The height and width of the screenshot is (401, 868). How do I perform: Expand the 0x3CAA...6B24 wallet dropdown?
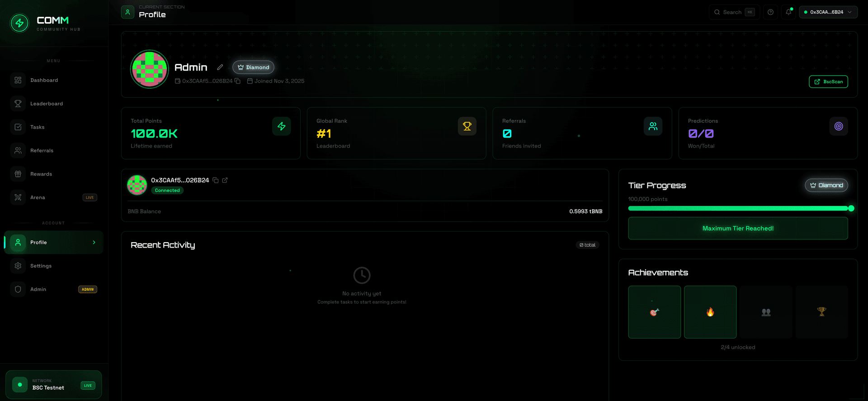pyautogui.click(x=828, y=12)
